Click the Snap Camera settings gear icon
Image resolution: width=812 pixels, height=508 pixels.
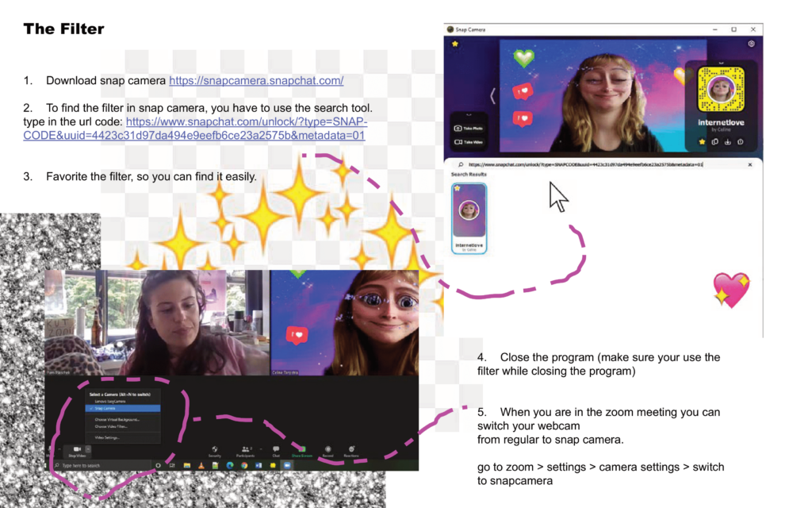click(751, 44)
